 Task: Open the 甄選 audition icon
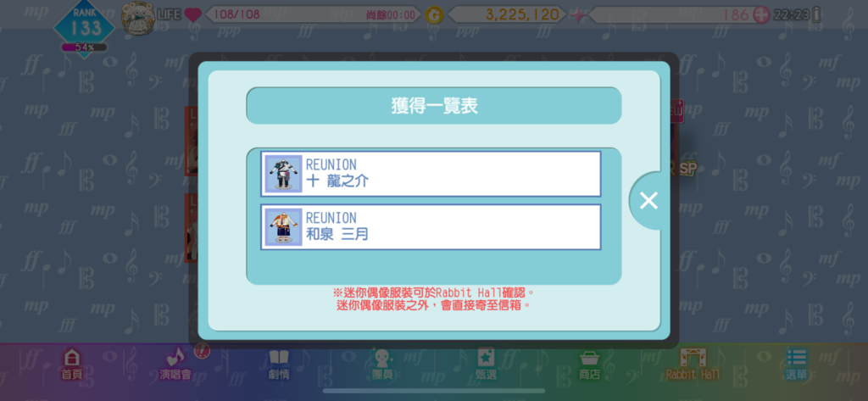click(486, 365)
